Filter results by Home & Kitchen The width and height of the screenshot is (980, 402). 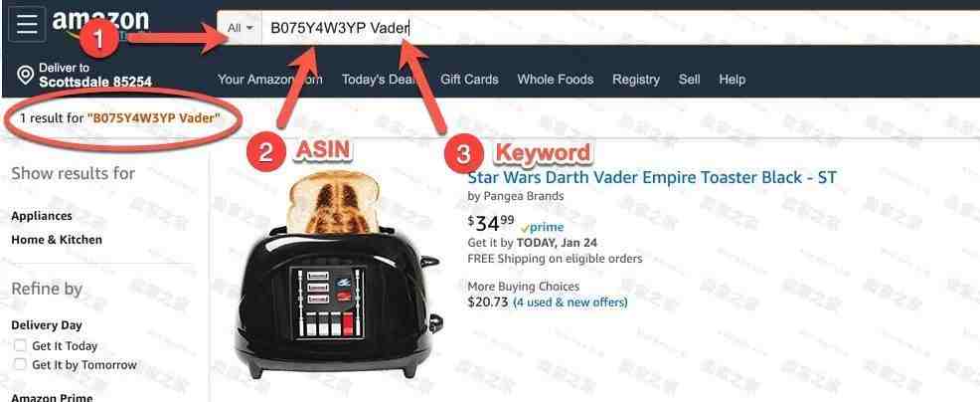pyautogui.click(x=57, y=240)
